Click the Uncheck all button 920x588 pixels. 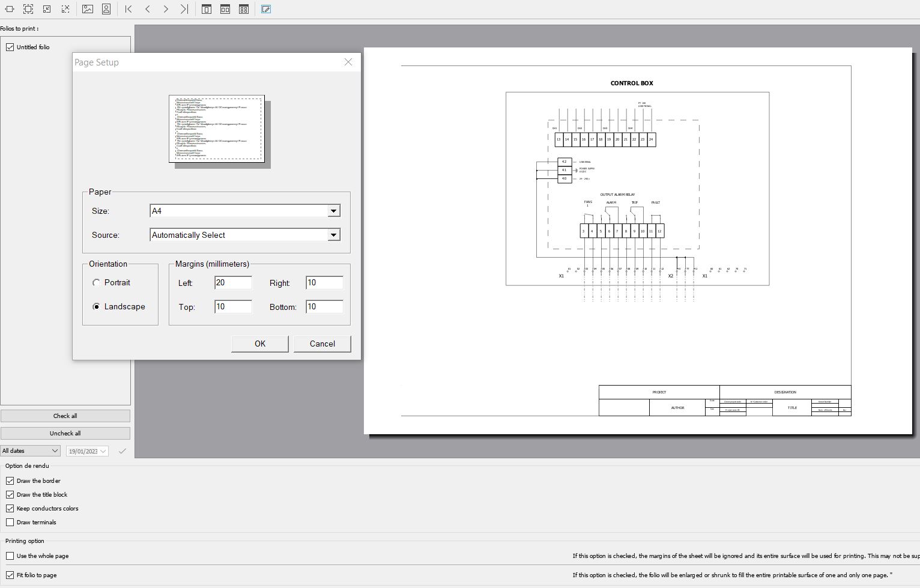(x=65, y=433)
